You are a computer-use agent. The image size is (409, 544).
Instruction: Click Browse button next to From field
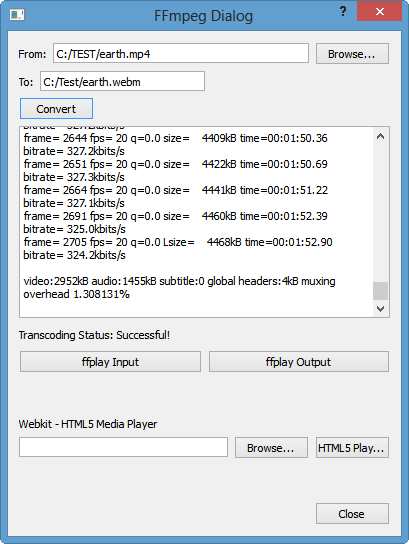pos(352,54)
